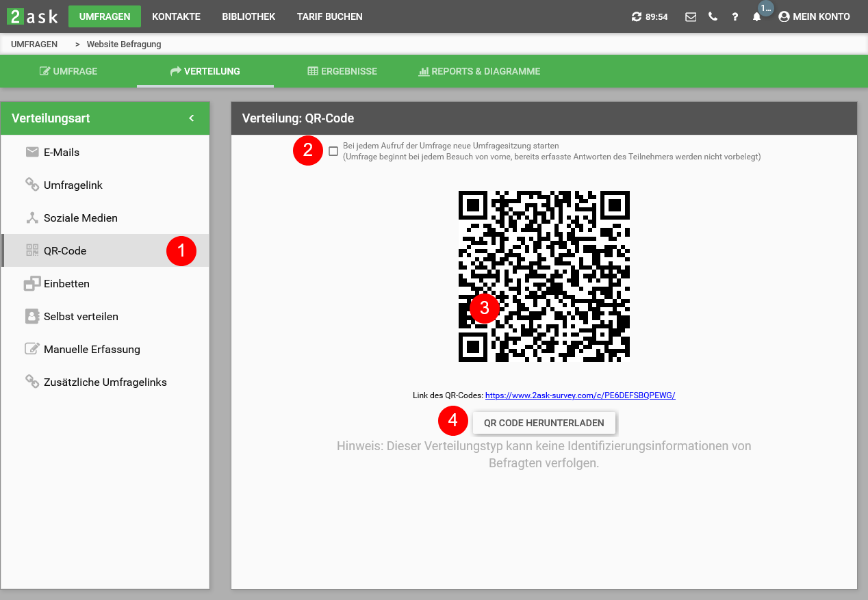
Task: Open Tarif buchen in the top menu
Action: [x=330, y=16]
